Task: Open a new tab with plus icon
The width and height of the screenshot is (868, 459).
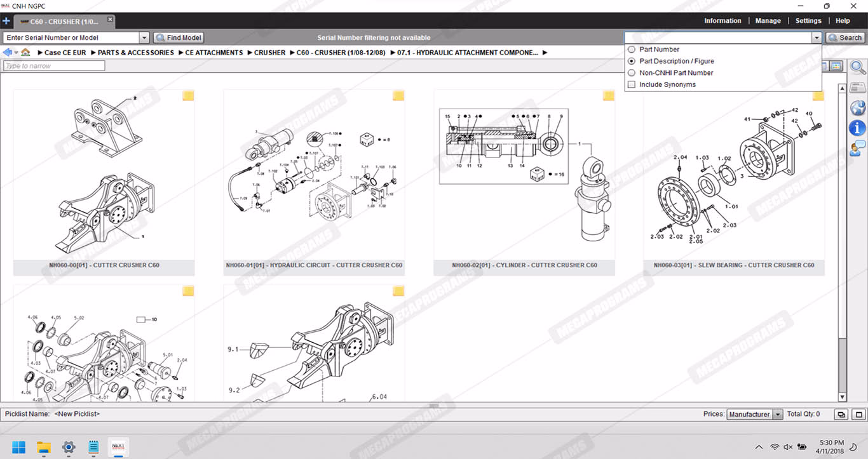Action: (x=6, y=21)
